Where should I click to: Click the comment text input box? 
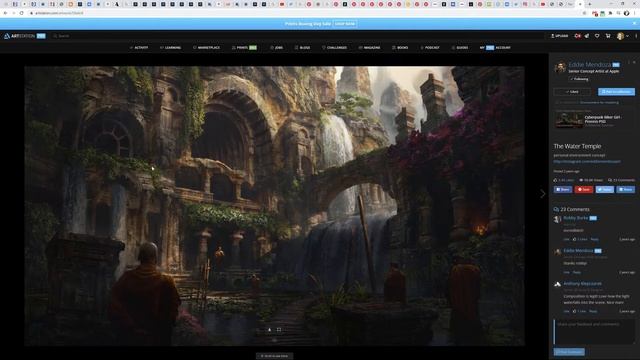[594, 331]
